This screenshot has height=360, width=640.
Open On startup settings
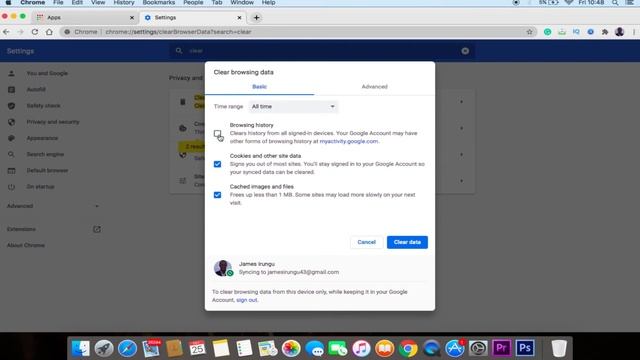(40, 187)
